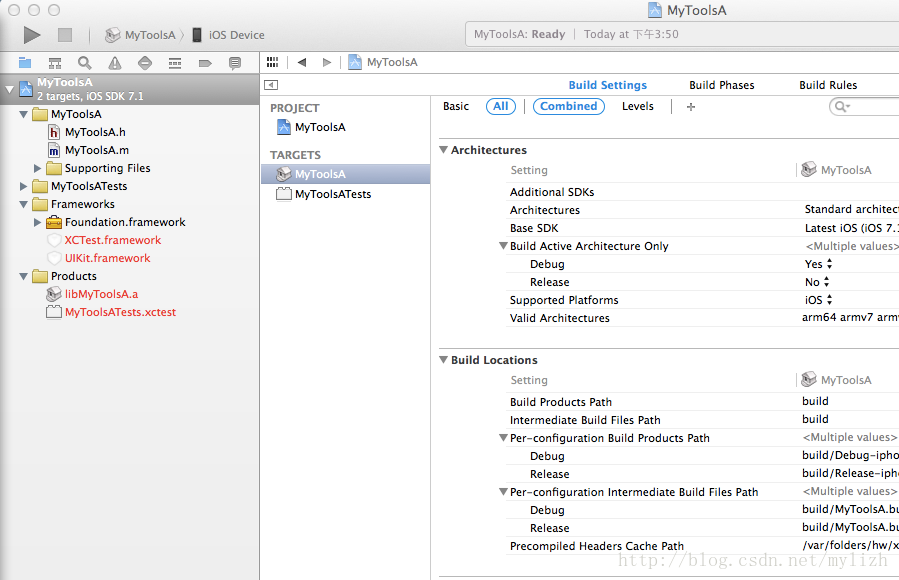Image resolution: width=899 pixels, height=580 pixels.
Task: Click the Architectures setting row
Action: coord(702,210)
